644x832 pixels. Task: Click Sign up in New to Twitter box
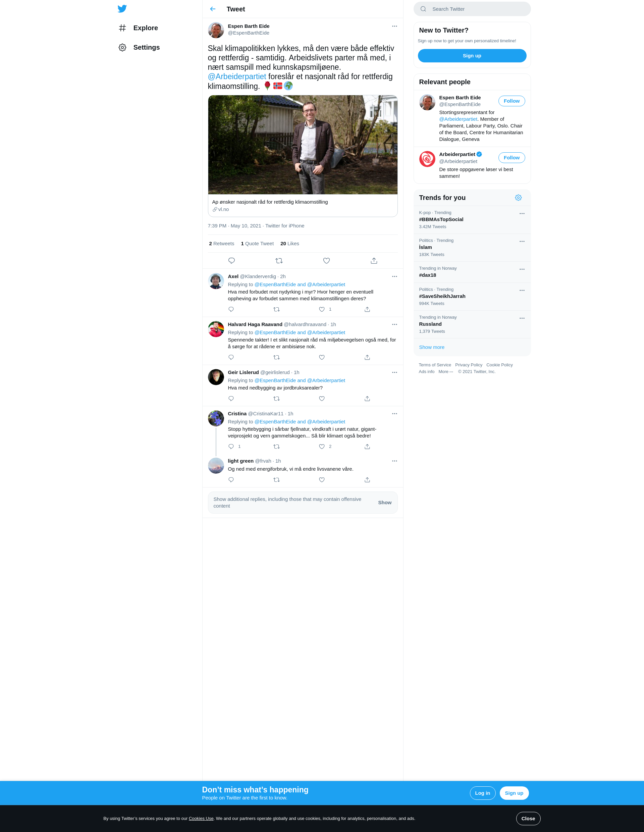[x=472, y=56]
